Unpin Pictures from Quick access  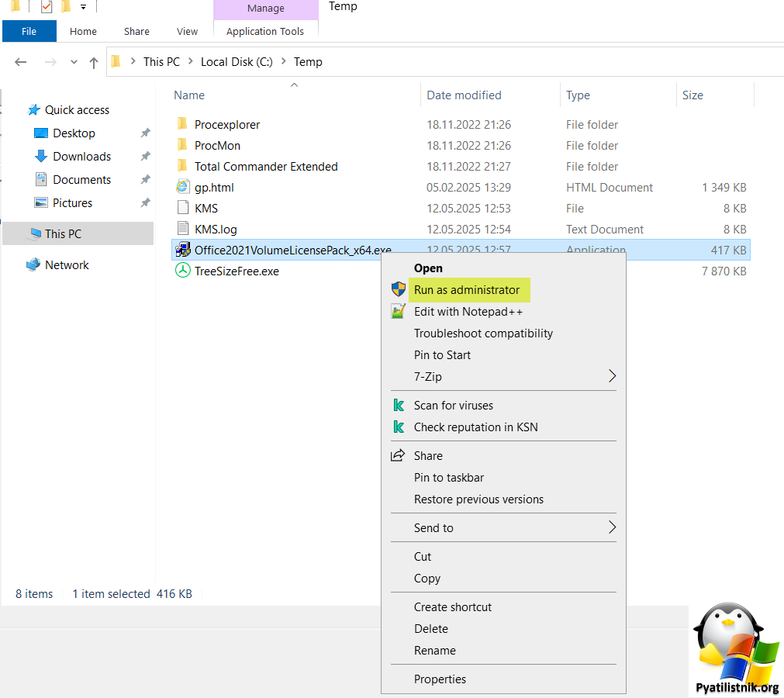145,202
